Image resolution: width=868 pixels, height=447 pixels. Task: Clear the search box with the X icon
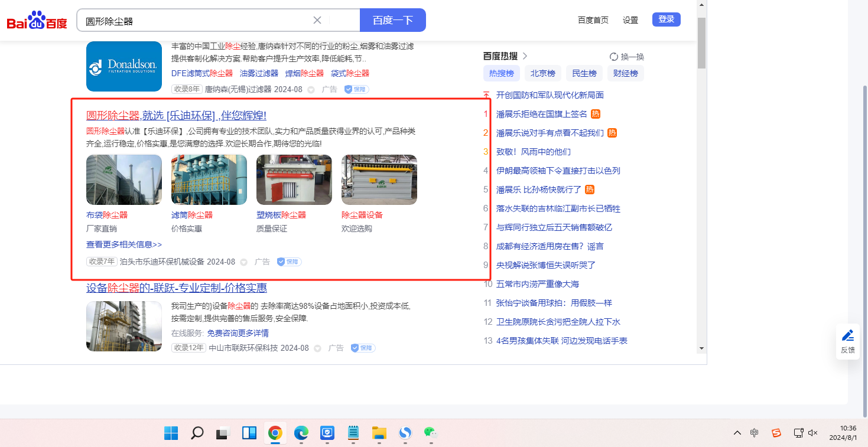tap(317, 20)
